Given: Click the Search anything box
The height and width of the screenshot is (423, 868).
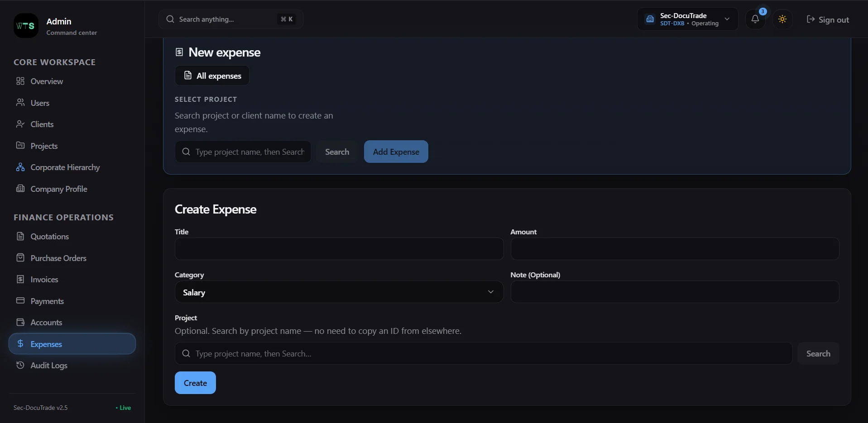Looking at the screenshot, I should click(x=231, y=19).
